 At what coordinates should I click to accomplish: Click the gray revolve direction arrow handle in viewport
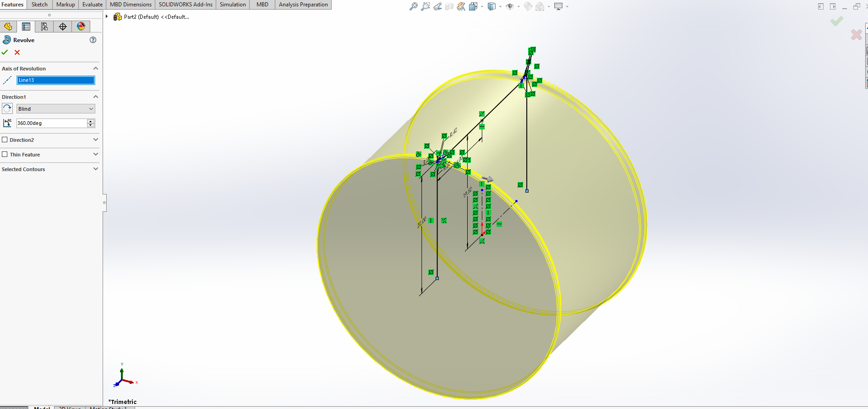click(487, 179)
